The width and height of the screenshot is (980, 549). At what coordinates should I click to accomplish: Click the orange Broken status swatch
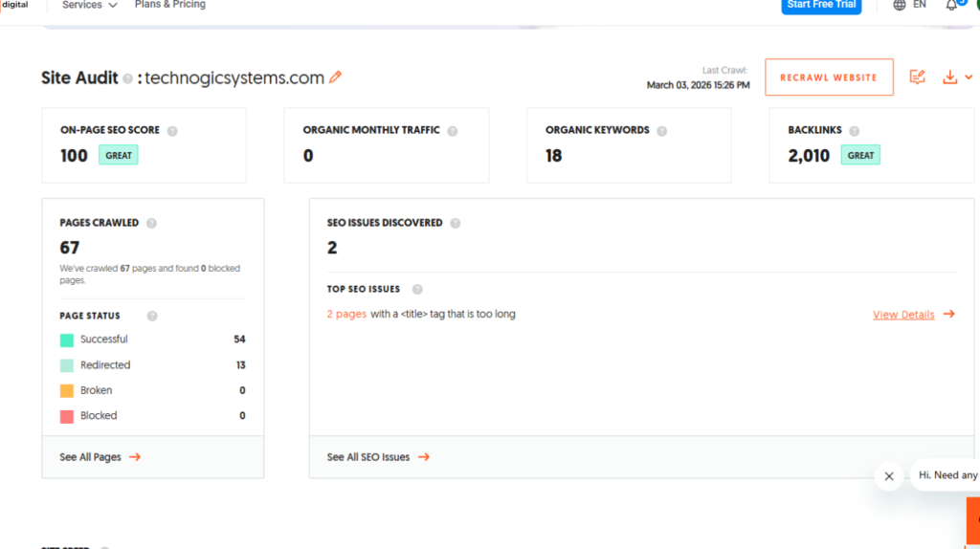pos(67,391)
